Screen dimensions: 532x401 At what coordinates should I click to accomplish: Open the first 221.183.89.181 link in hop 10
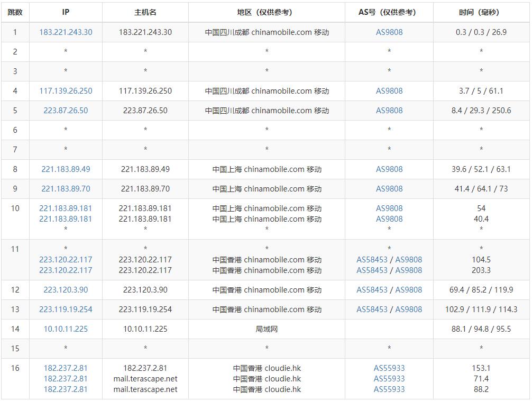pos(66,208)
